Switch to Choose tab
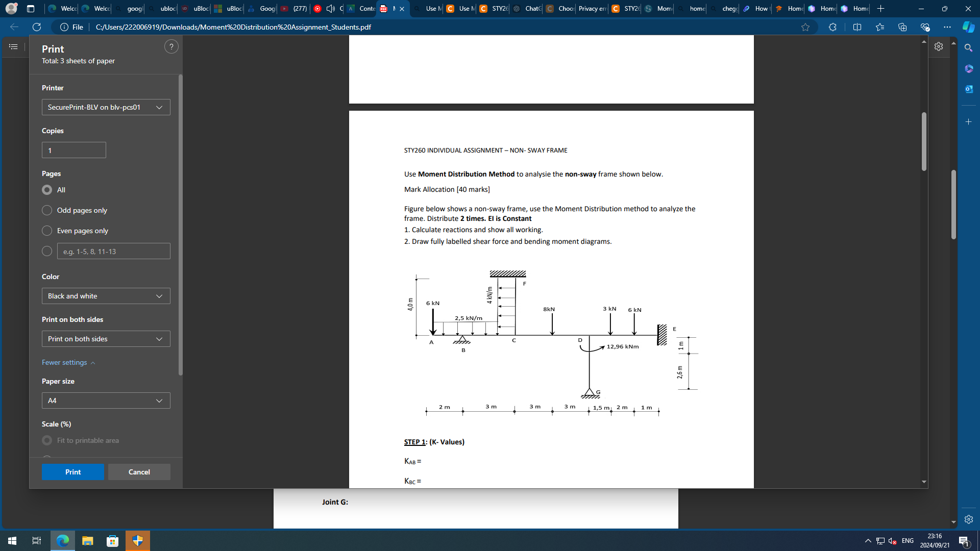The image size is (980, 551). point(559,9)
